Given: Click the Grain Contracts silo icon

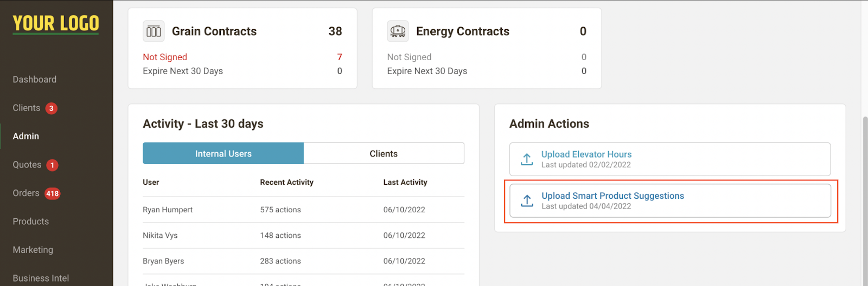Looking at the screenshot, I should click(x=154, y=31).
